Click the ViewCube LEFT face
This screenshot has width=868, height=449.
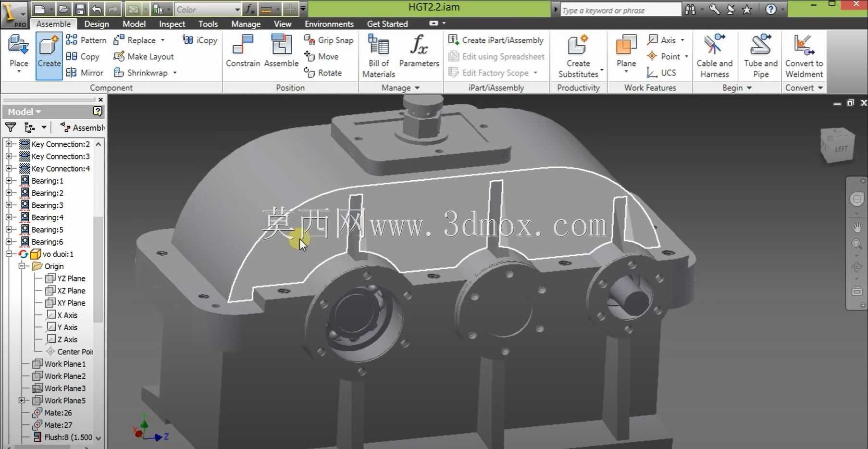(840, 149)
